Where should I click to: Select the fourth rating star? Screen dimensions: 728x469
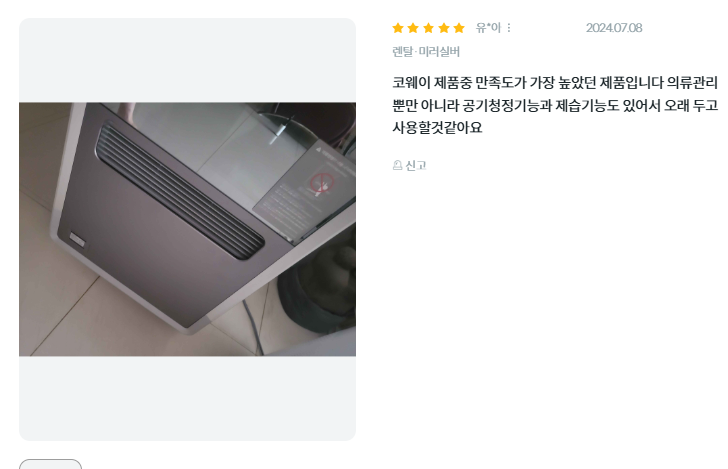pyautogui.click(x=444, y=28)
